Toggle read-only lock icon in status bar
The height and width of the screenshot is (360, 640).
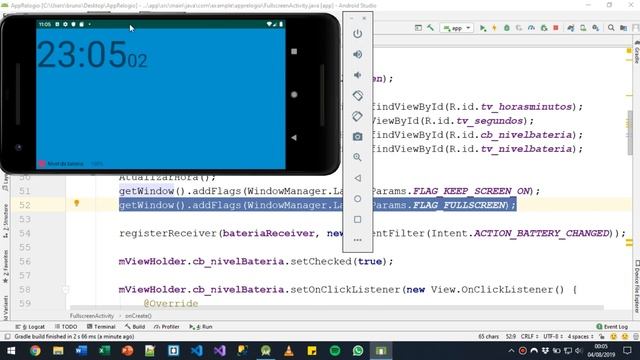click(x=602, y=337)
